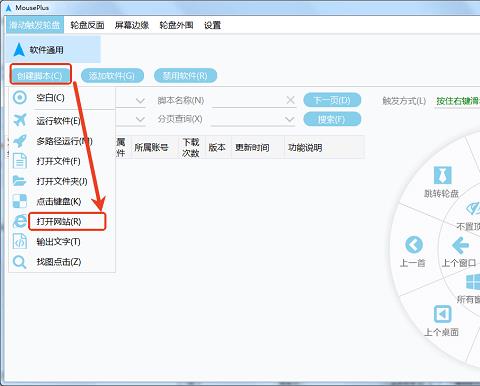Switch to the 屏幕边缘 tab
Screen dimensions: 480x386
[x=132, y=25]
